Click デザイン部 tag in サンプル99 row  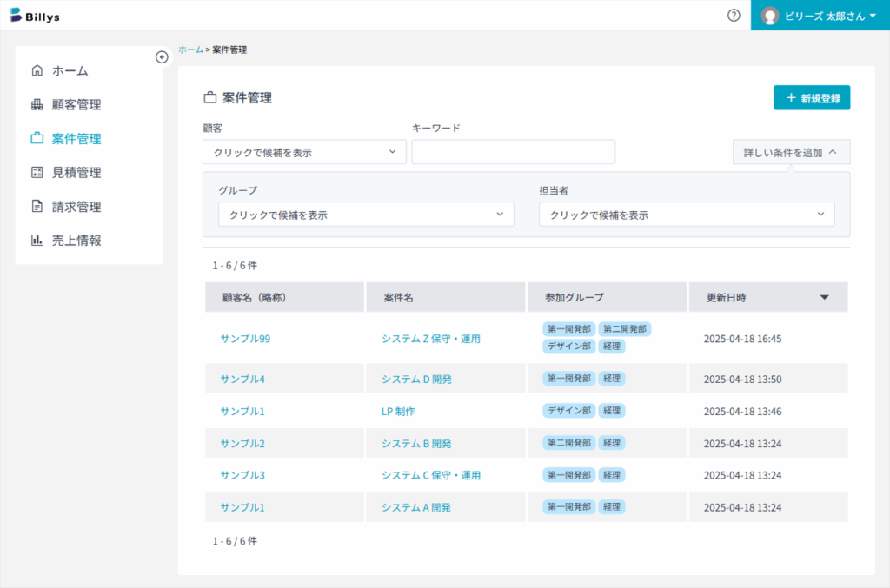(x=568, y=346)
